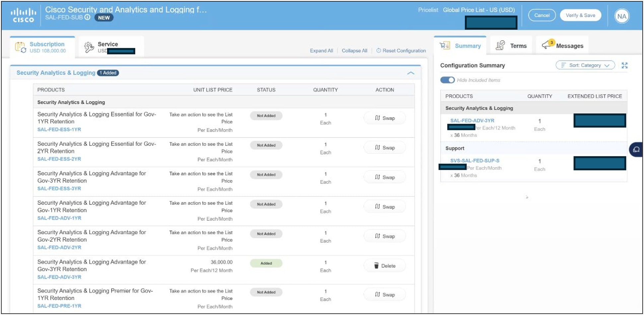
Task: Click the Service wrench icon
Action: 89,47
